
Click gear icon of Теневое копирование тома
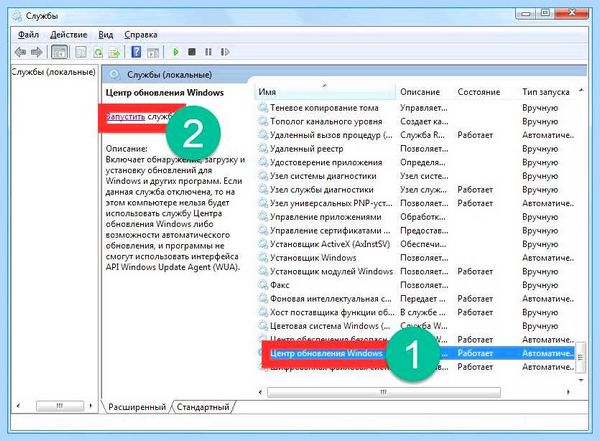[x=263, y=108]
